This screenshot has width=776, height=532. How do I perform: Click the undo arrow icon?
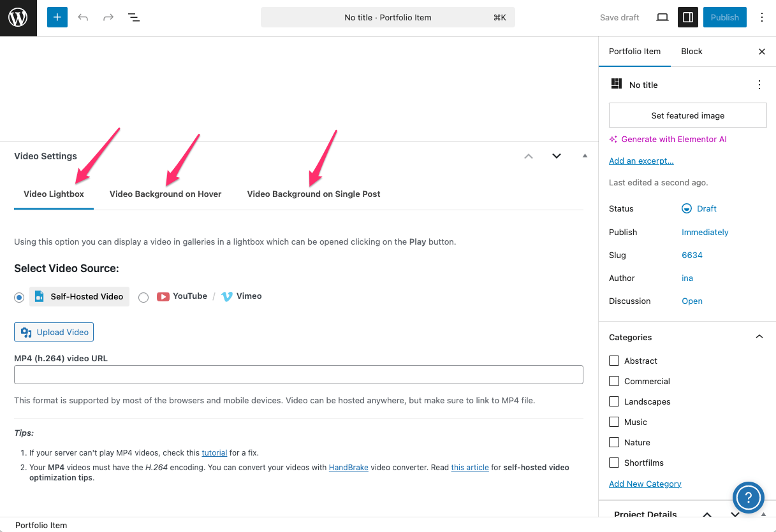pyautogui.click(x=83, y=17)
